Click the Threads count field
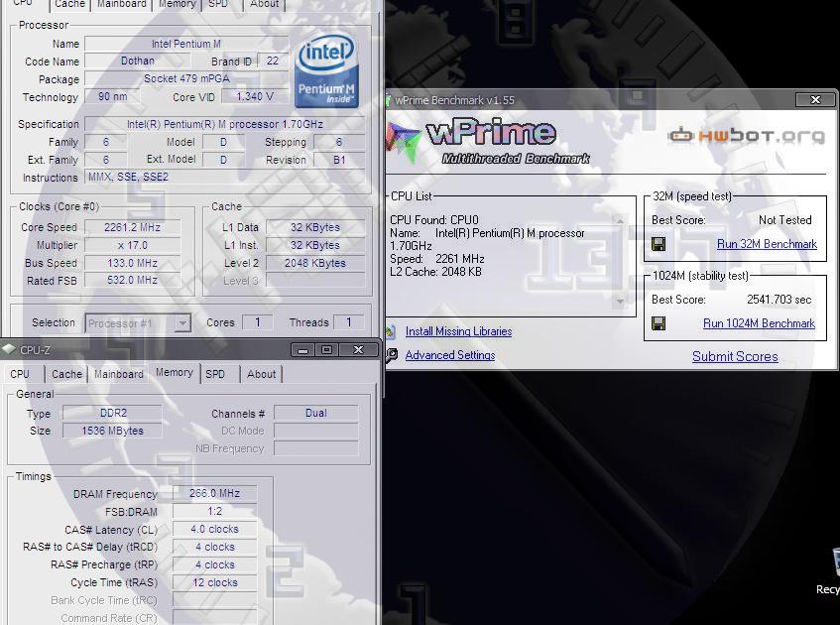Screen dimensions: 840x625 tap(349, 322)
